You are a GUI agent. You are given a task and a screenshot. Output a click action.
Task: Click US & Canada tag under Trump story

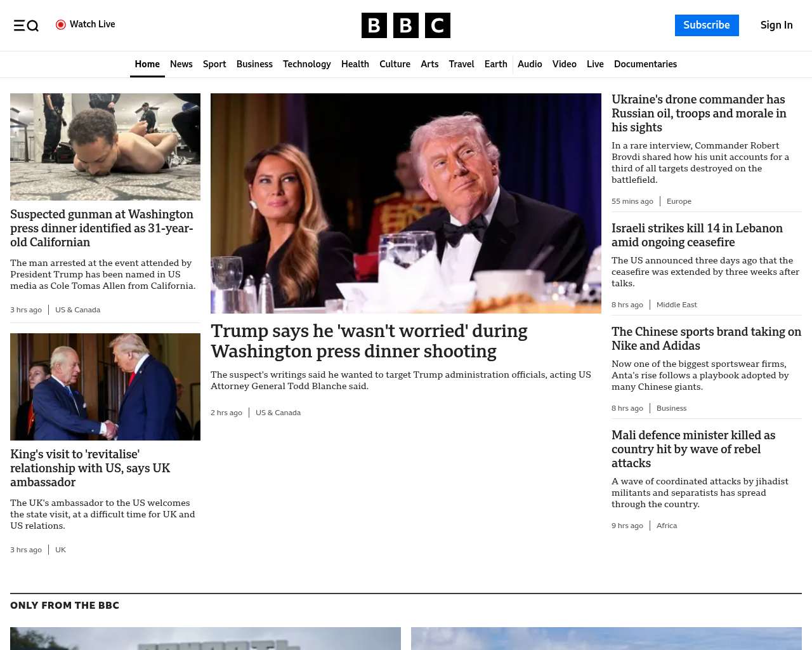click(x=278, y=413)
